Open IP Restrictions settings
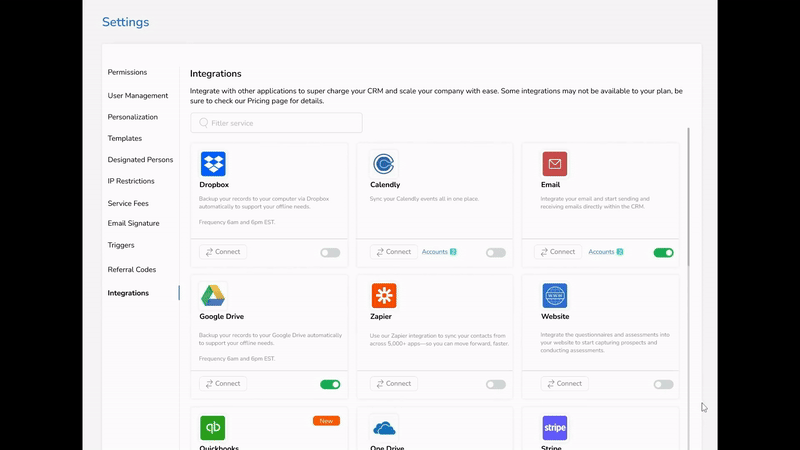The image size is (800, 450). (131, 181)
